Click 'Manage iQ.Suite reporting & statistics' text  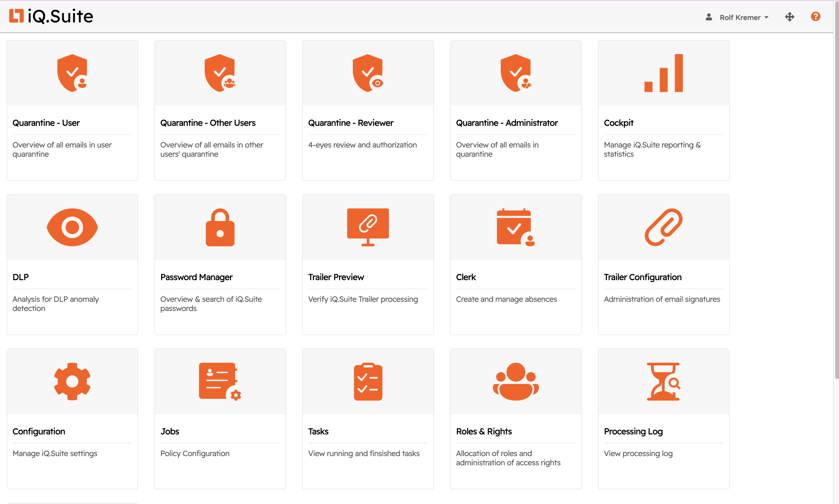(652, 149)
